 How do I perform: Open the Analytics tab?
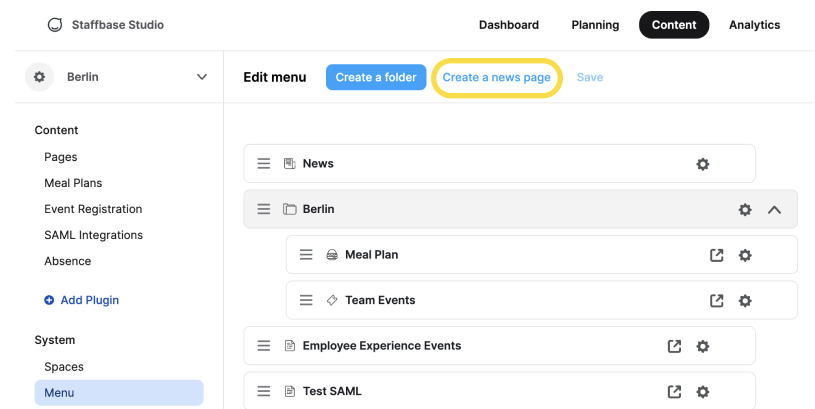[x=755, y=25]
